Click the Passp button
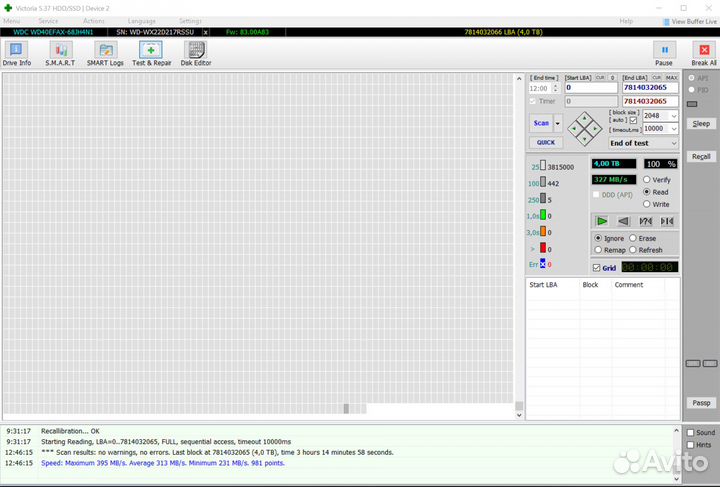Image resolution: width=720 pixels, height=487 pixels. point(701,403)
